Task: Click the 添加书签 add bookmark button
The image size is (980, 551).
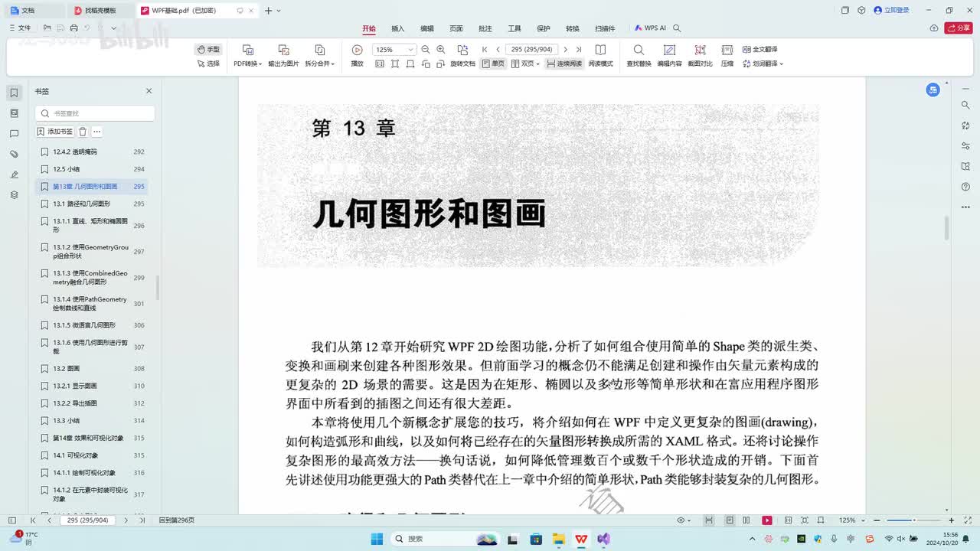Action: tap(55, 132)
